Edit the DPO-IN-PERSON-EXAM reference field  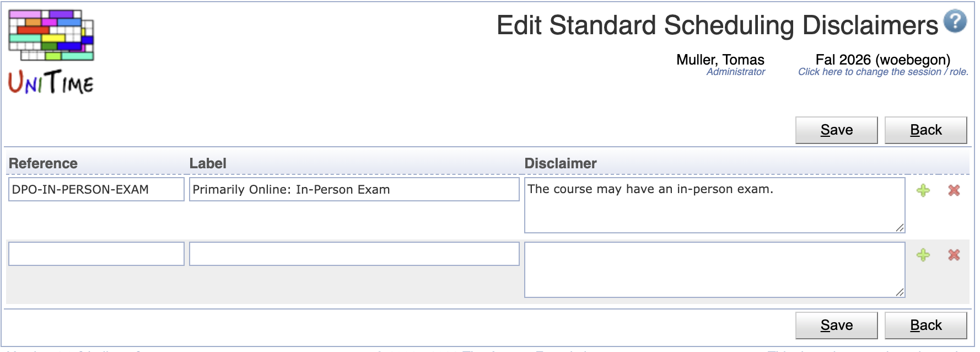[x=96, y=189]
